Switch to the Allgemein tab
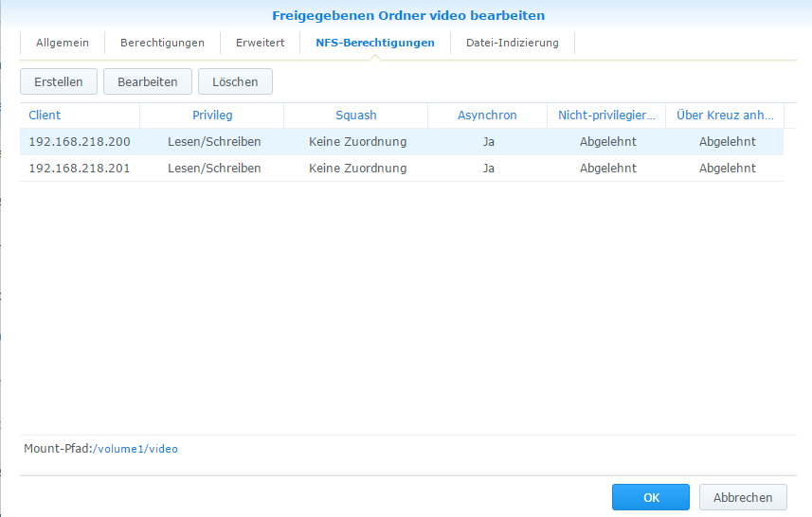Viewport: 812px width, 517px height. tap(62, 43)
